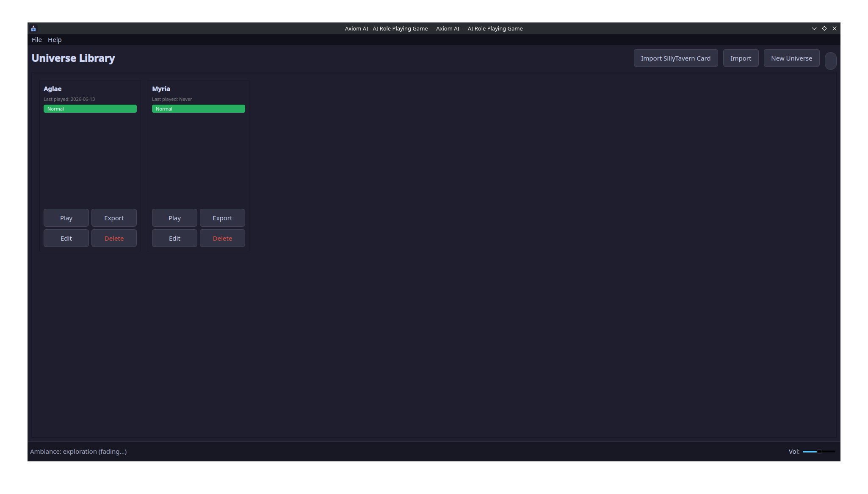
Task: Click the Aglae card title
Action: 53,89
